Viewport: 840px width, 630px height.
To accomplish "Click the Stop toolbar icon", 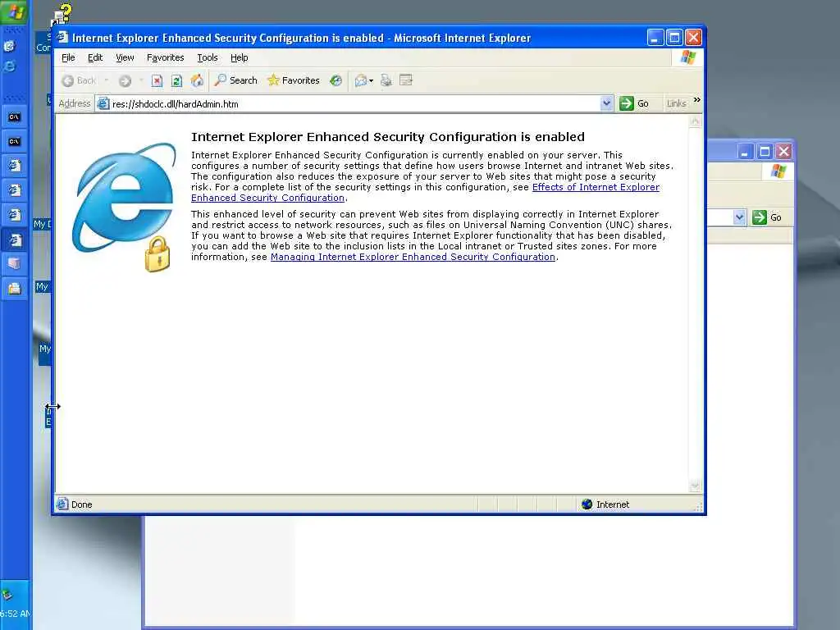I will tap(157, 81).
